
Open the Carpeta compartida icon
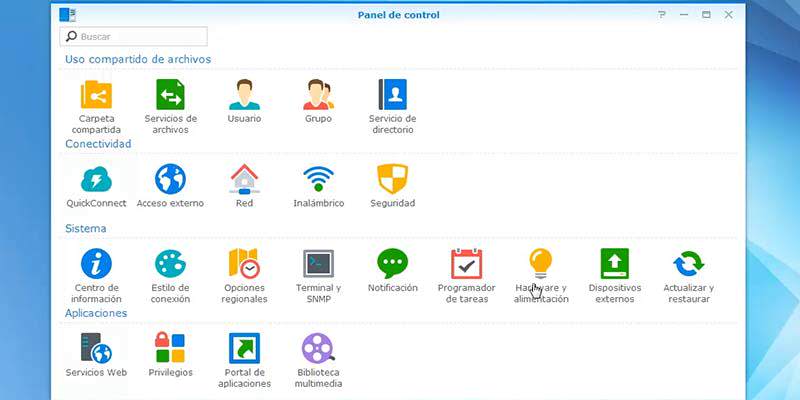point(96,94)
